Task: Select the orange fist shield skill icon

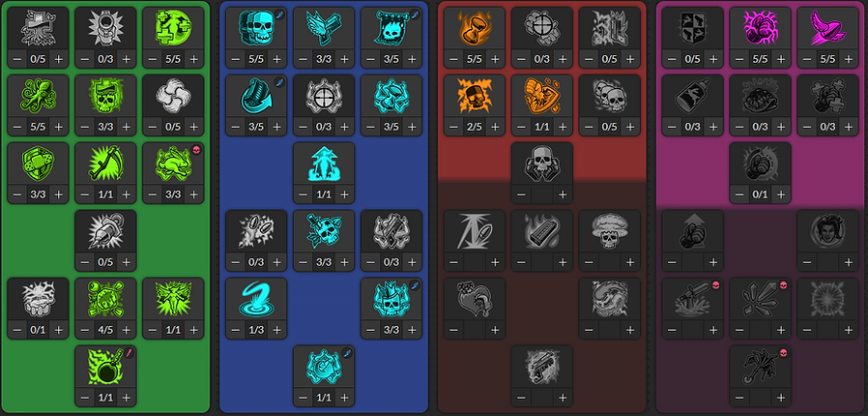Action: click(x=541, y=97)
